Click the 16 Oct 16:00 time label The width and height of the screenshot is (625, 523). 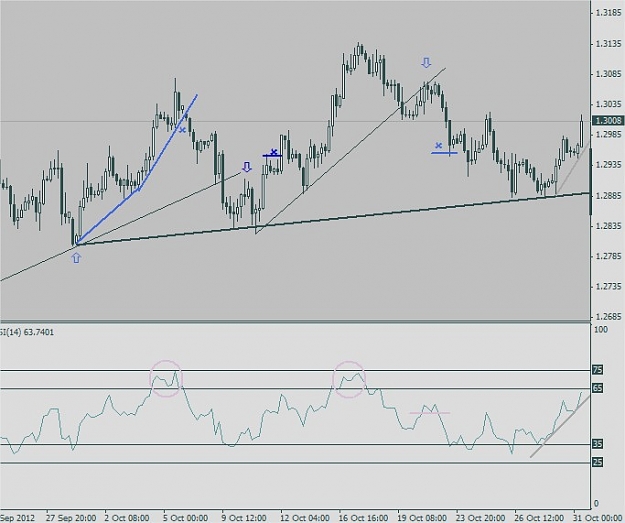pyautogui.click(x=363, y=518)
